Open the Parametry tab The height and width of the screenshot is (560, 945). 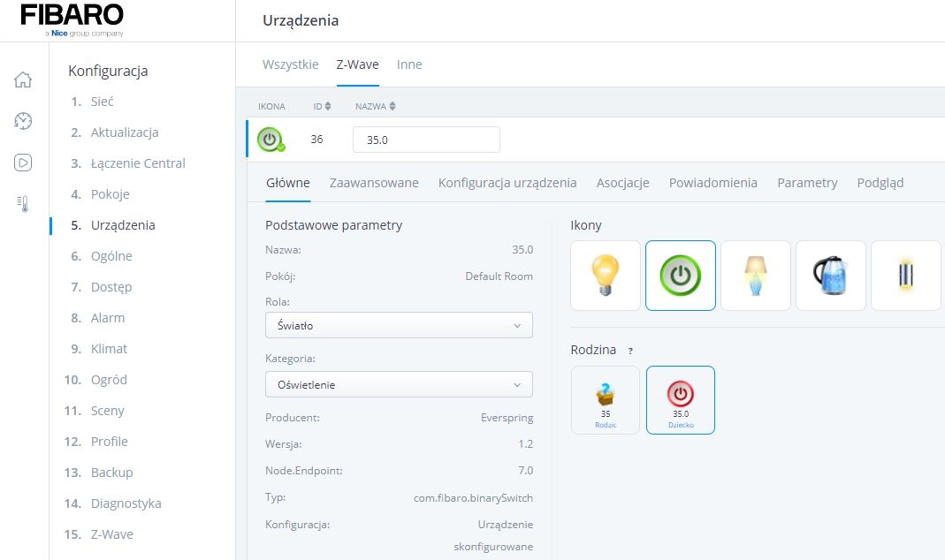(x=807, y=183)
